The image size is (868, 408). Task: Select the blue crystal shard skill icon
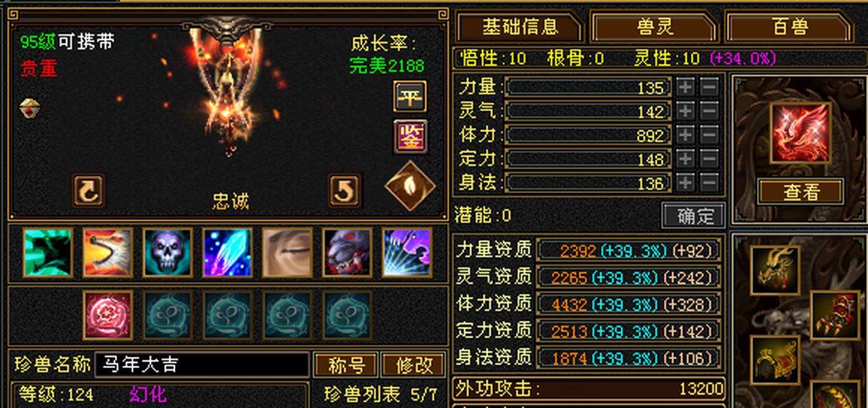pos(227,252)
